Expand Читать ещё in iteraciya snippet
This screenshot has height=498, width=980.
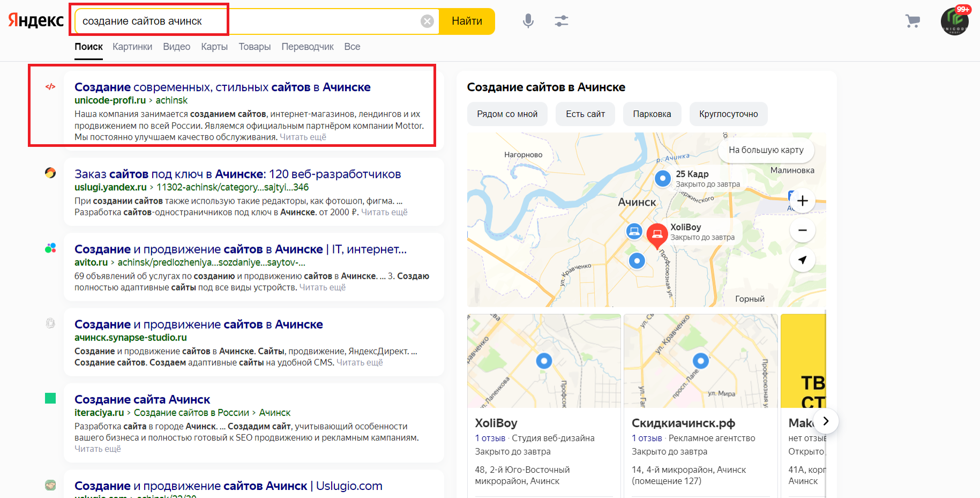pyautogui.click(x=98, y=449)
